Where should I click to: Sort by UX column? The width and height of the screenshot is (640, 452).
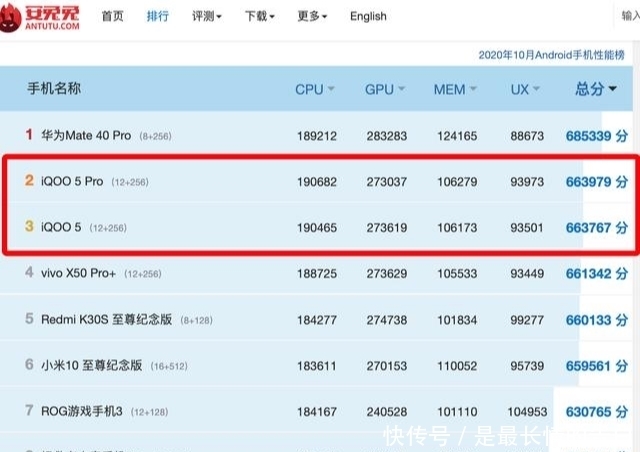click(525, 89)
